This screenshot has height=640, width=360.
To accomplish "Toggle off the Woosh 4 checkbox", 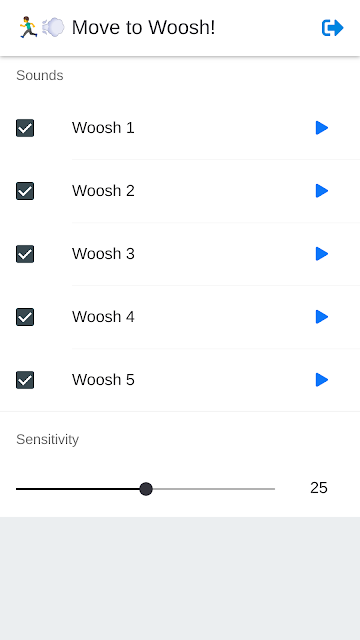I will (25, 317).
